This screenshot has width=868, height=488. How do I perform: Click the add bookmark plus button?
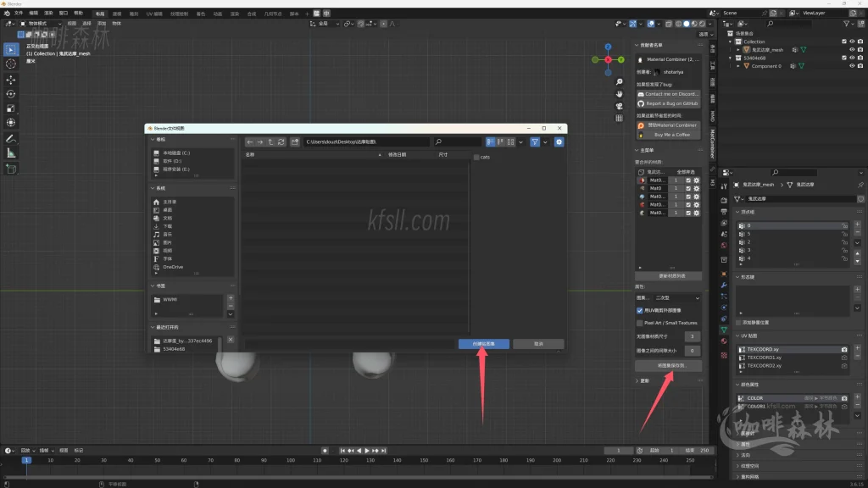231,298
